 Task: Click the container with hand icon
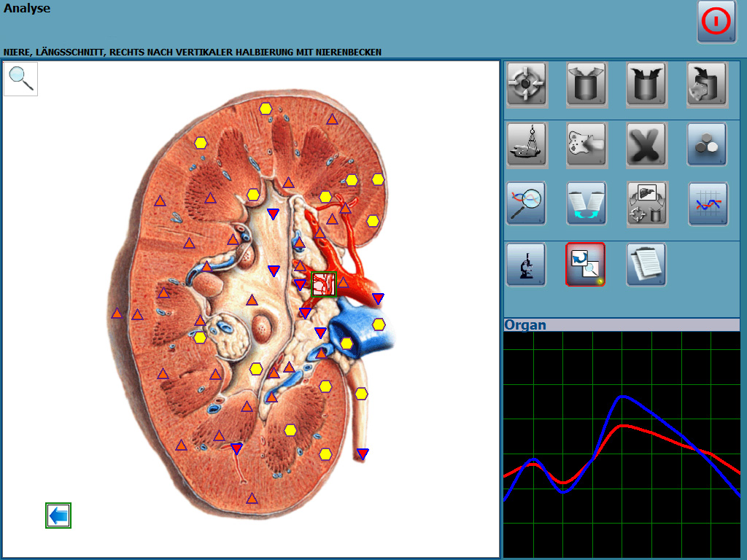click(706, 84)
